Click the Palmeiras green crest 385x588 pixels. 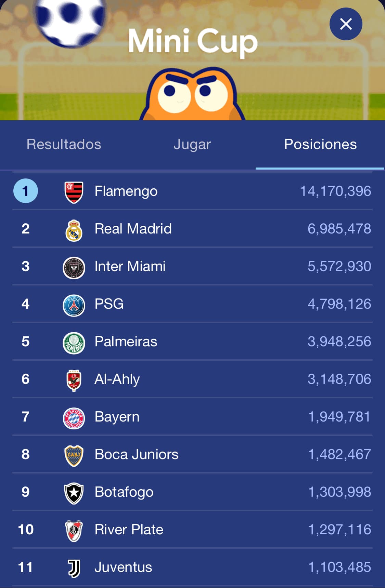pyautogui.click(x=74, y=343)
